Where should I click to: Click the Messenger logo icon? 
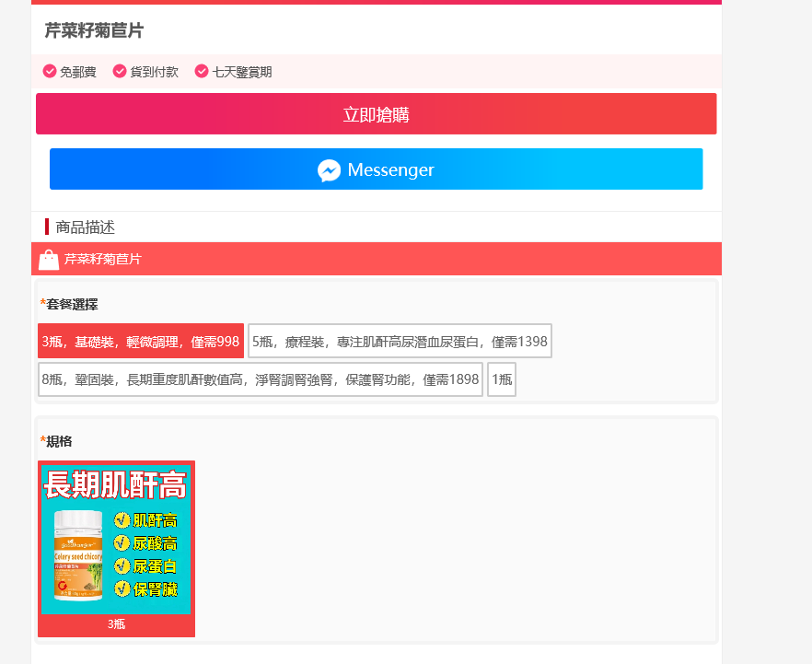[330, 170]
